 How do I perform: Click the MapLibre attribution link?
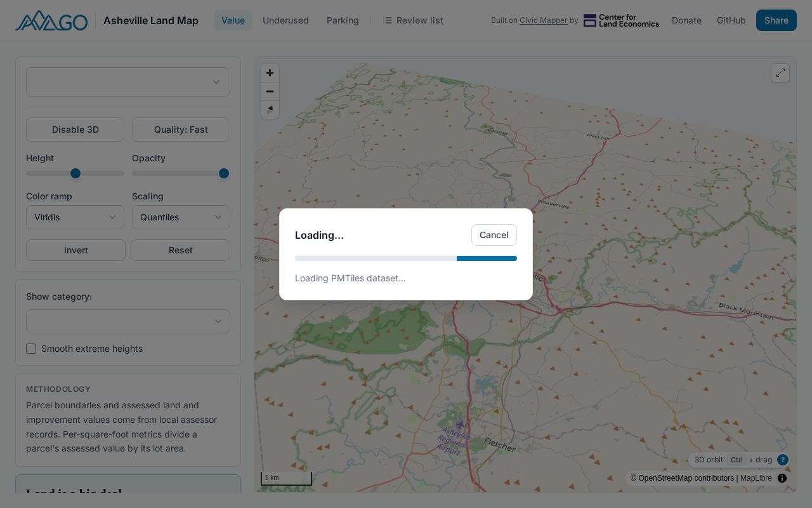[x=756, y=478]
